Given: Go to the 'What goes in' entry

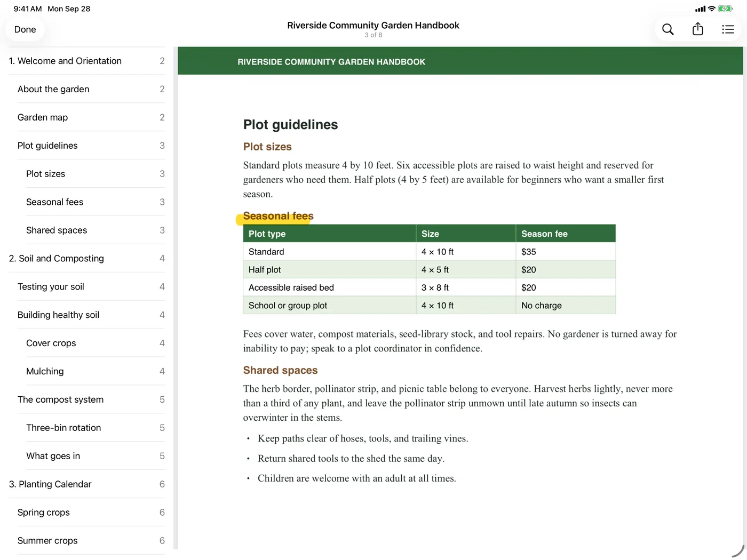Looking at the screenshot, I should pyautogui.click(x=95, y=457).
